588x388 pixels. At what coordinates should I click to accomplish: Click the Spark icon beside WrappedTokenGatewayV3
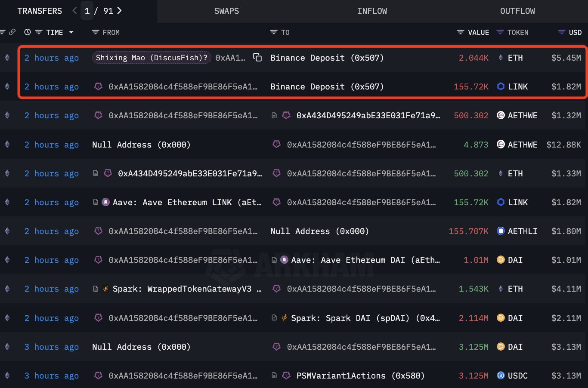tap(105, 289)
